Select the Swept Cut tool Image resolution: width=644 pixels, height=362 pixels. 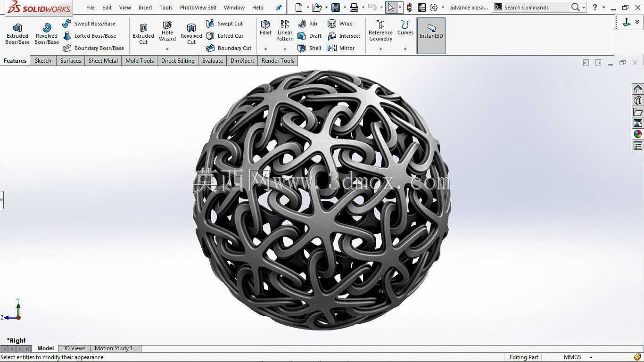224,24
